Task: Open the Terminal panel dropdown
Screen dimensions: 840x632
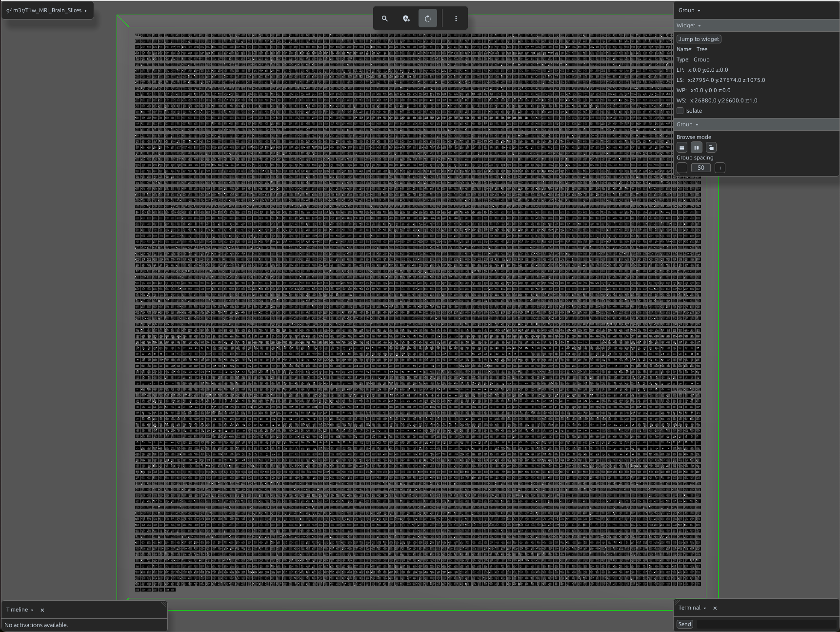Action: tap(692, 608)
